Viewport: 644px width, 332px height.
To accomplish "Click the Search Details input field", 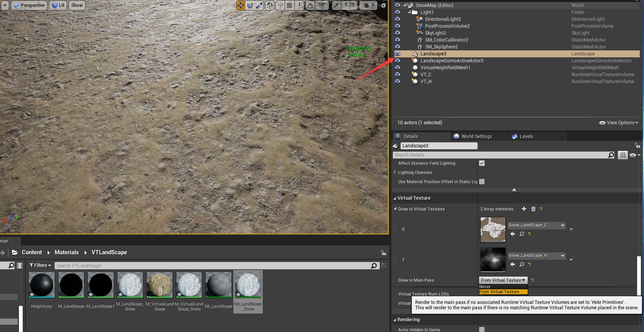I will point(501,155).
